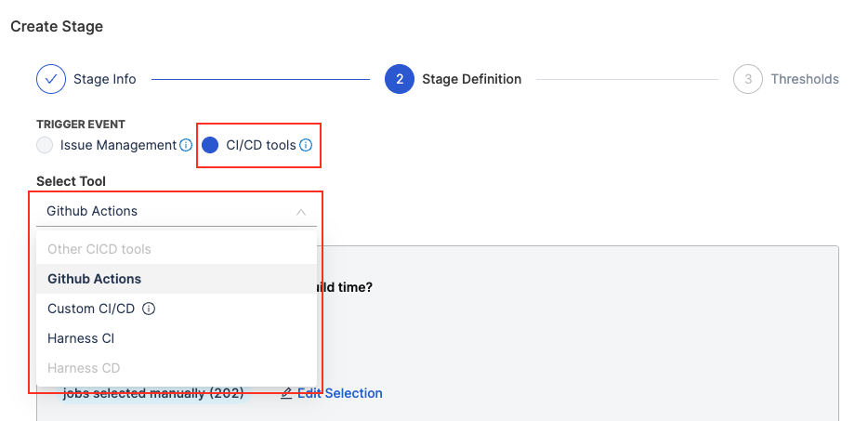Select the Issue Management radio button

[45, 145]
